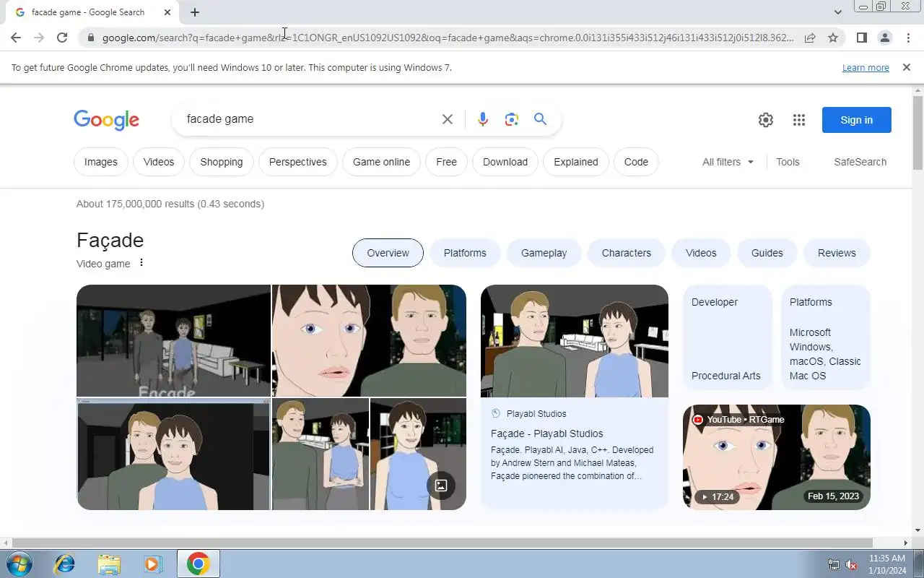This screenshot has height=578, width=924.
Task: Share this page from the address bar
Action: pyautogui.click(x=810, y=38)
